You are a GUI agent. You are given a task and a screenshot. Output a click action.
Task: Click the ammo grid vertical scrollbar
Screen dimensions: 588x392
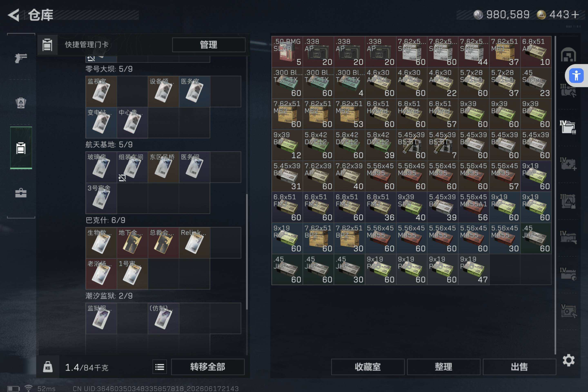pyautogui.click(x=555, y=195)
